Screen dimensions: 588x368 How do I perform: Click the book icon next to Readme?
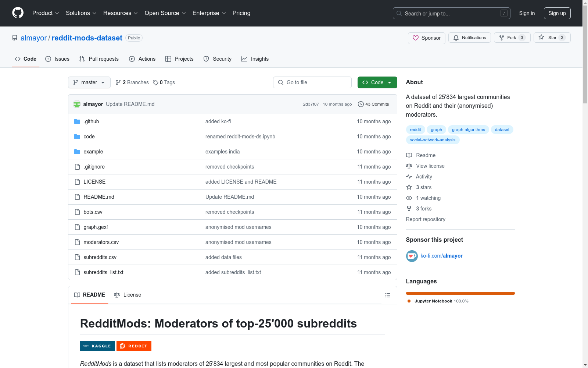[409, 155]
